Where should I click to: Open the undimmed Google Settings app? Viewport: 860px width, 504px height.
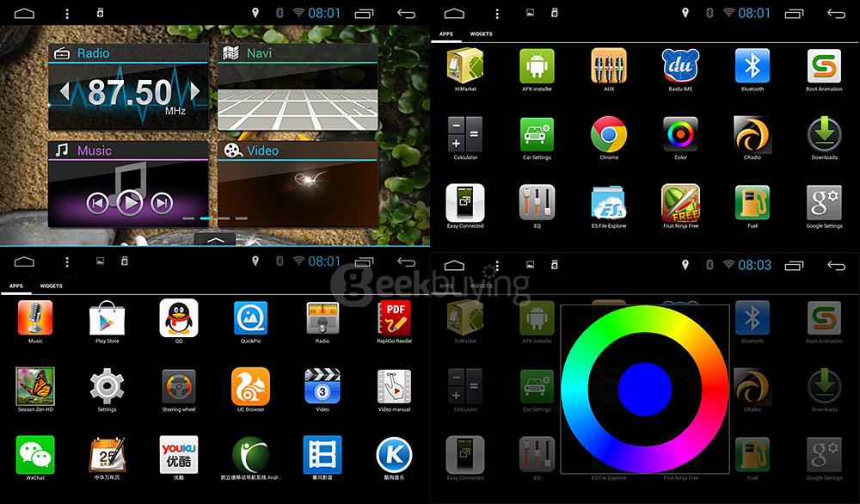tap(825, 203)
